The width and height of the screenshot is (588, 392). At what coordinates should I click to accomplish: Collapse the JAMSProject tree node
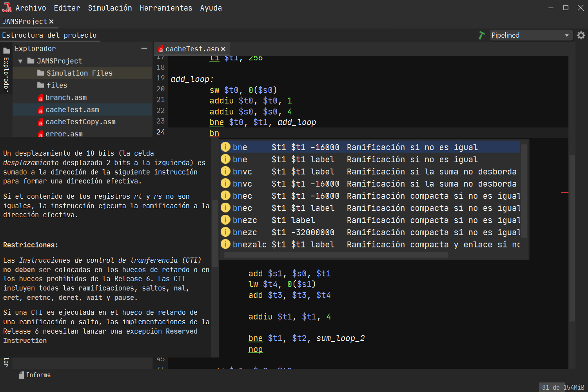20,61
